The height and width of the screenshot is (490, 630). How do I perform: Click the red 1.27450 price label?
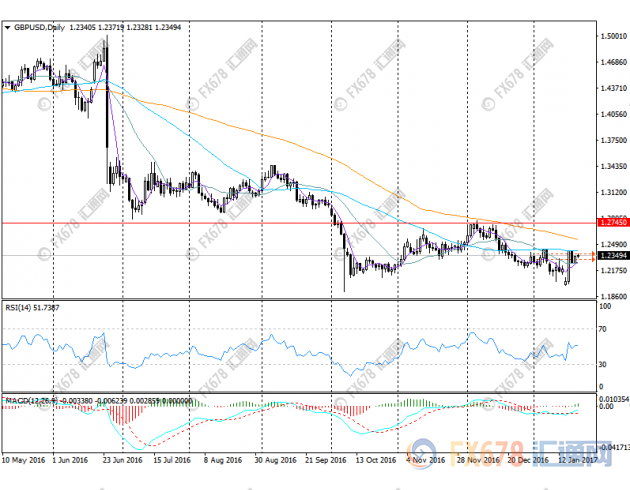pos(610,223)
